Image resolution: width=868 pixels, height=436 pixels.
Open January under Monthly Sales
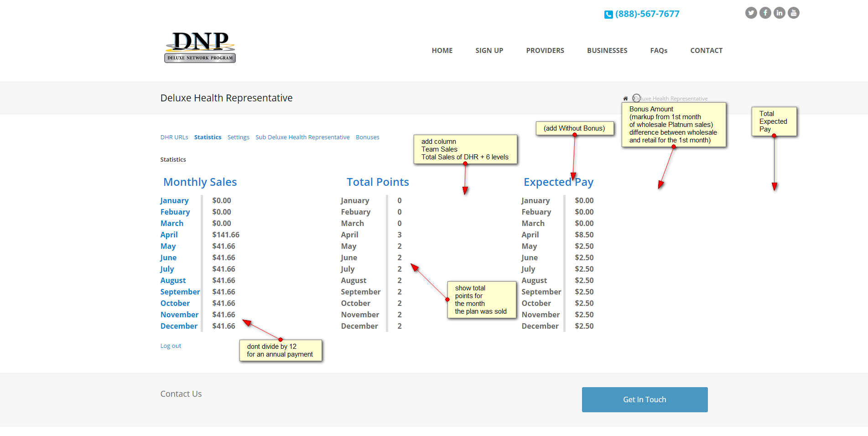(174, 200)
